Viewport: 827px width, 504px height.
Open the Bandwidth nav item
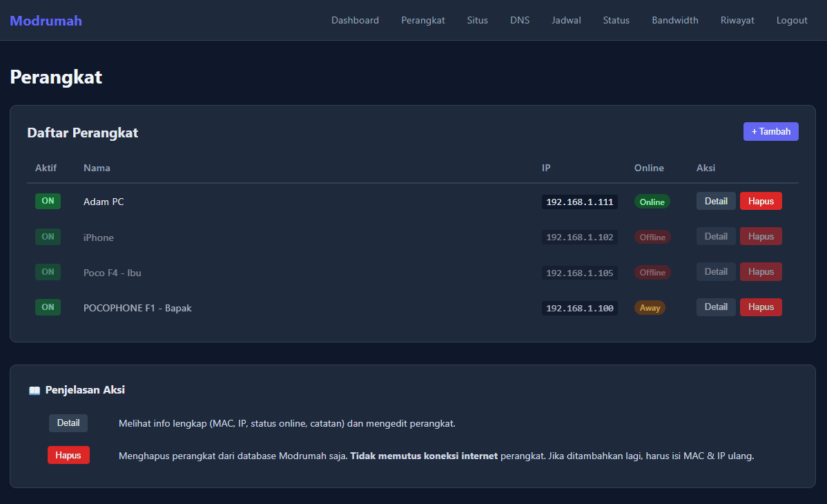[675, 20]
